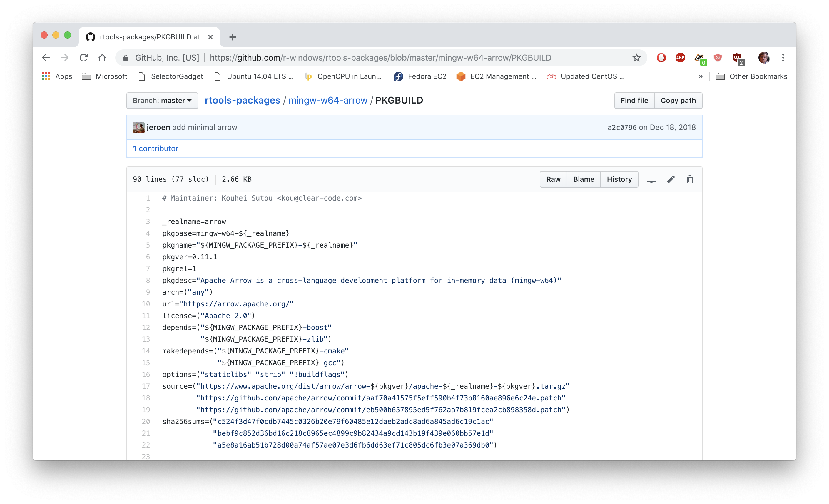Screen dimensions: 829x504
Task: Reload the page
Action: point(83,58)
